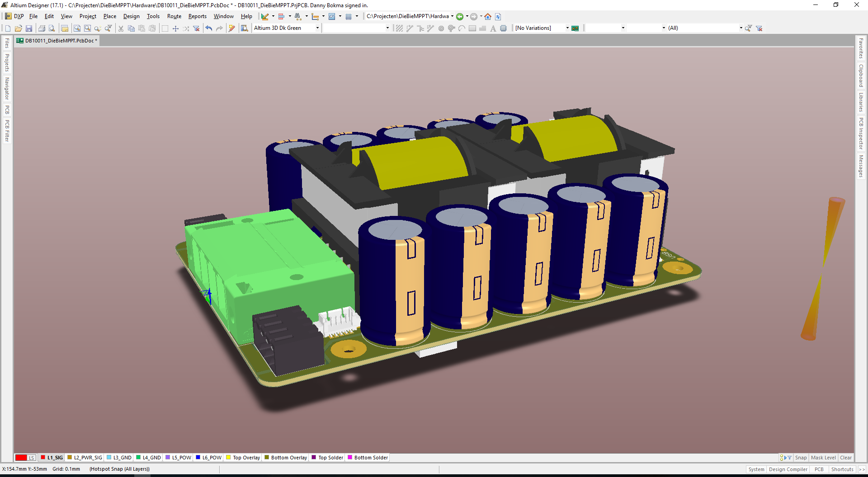Select the Interactive Routing tool

(x=410, y=28)
